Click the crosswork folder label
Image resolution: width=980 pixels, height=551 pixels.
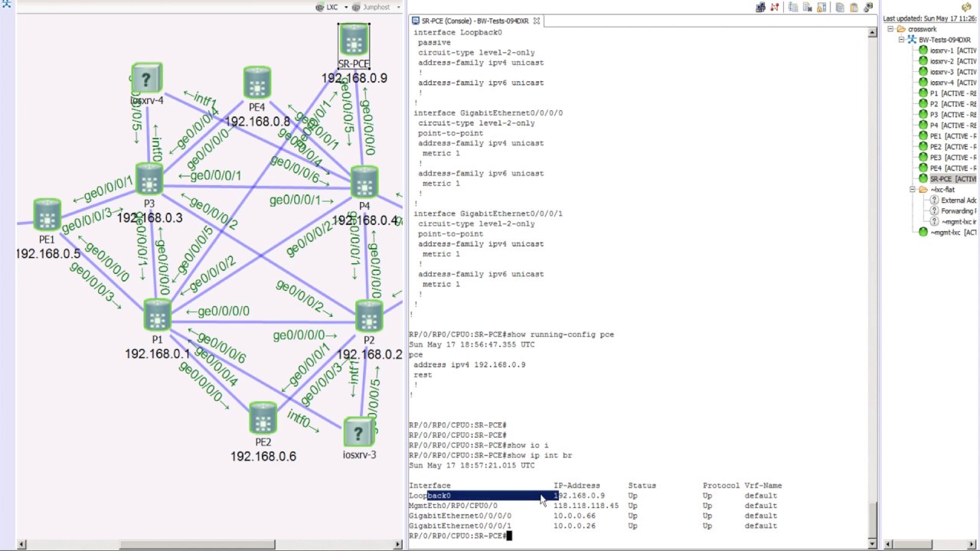922,29
